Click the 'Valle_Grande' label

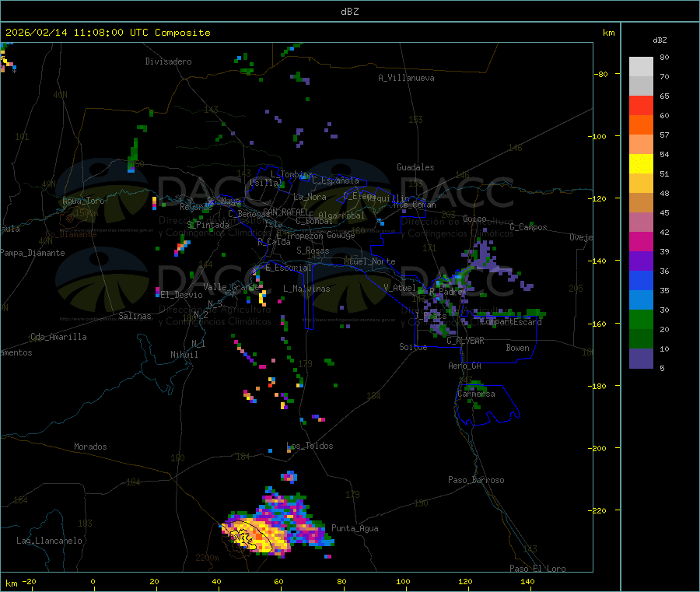click(x=231, y=287)
